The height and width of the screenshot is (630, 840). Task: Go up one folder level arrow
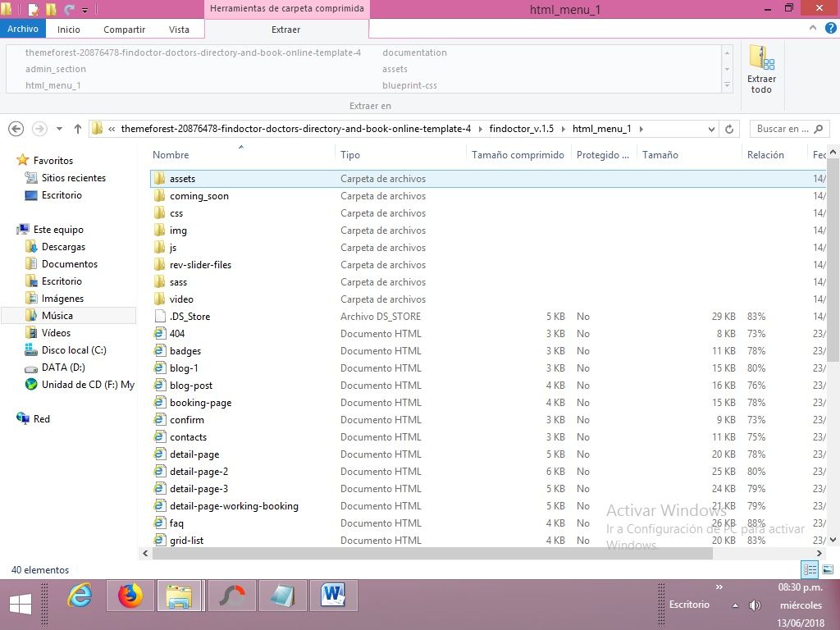78,129
